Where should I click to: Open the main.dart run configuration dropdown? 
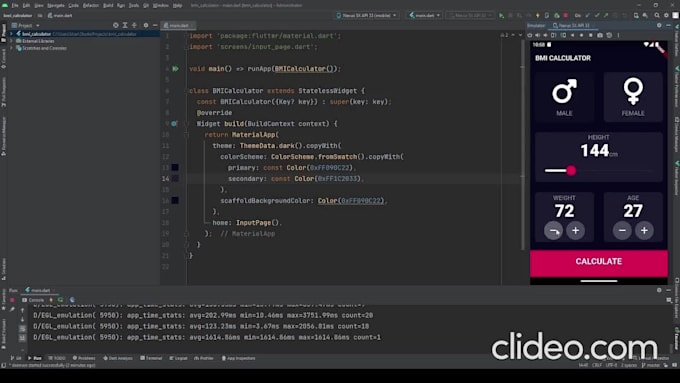tap(425, 16)
